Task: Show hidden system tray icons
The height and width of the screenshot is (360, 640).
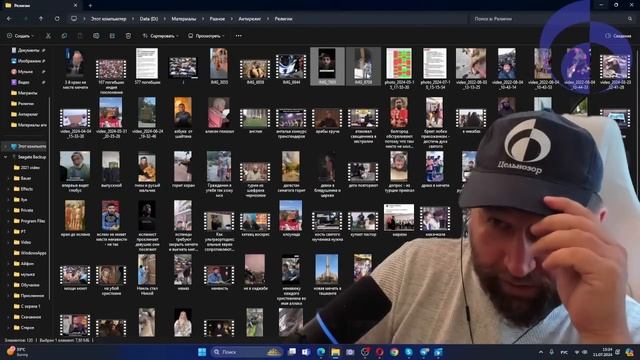Action: click(541, 352)
